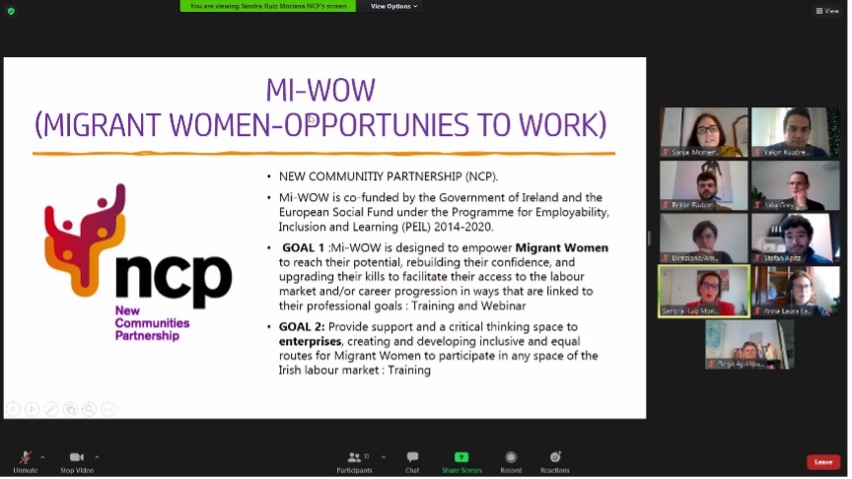Select the bottom-most participant video tile
The width and height of the screenshot is (852, 479).
tap(749, 344)
